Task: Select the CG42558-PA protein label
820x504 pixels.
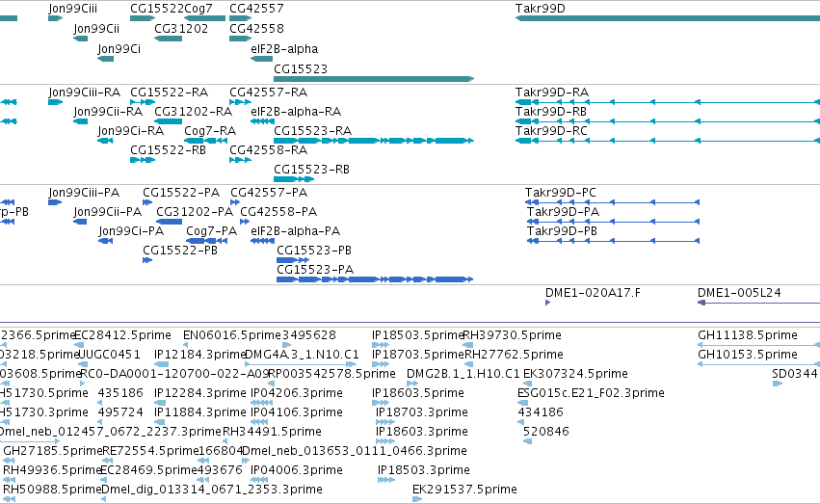Action: [278, 211]
